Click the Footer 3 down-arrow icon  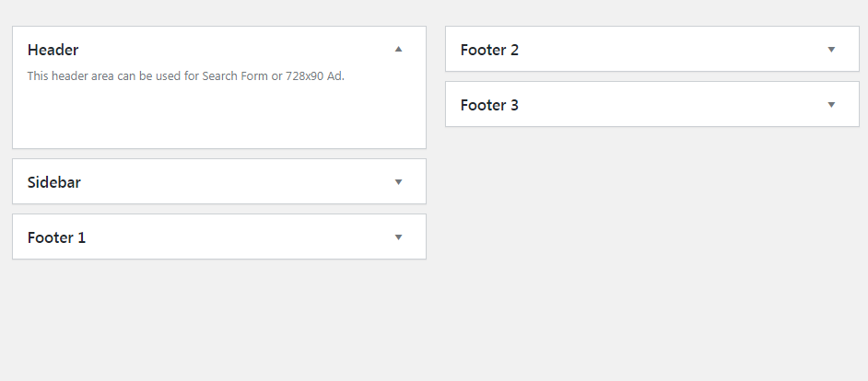pos(831,105)
